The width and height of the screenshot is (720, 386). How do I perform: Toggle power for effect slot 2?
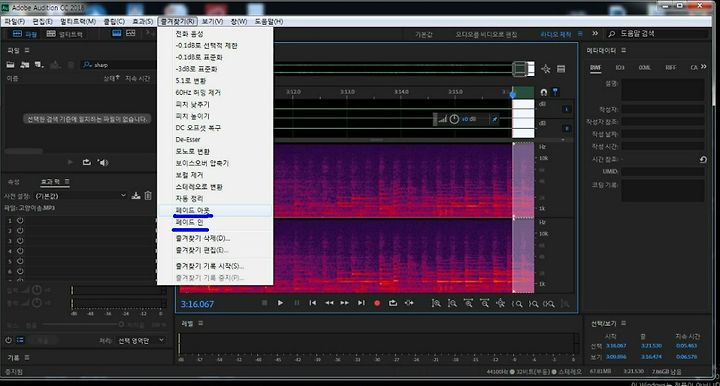coord(20,230)
